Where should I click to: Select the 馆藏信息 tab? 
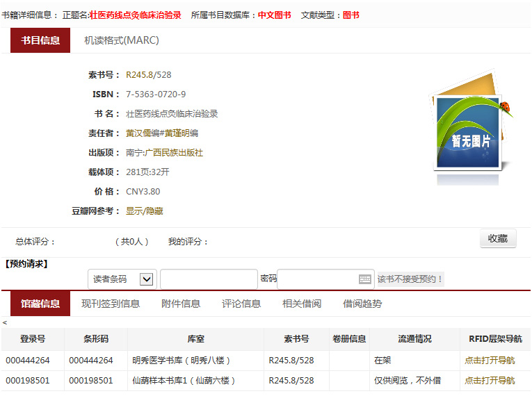pyautogui.click(x=40, y=304)
